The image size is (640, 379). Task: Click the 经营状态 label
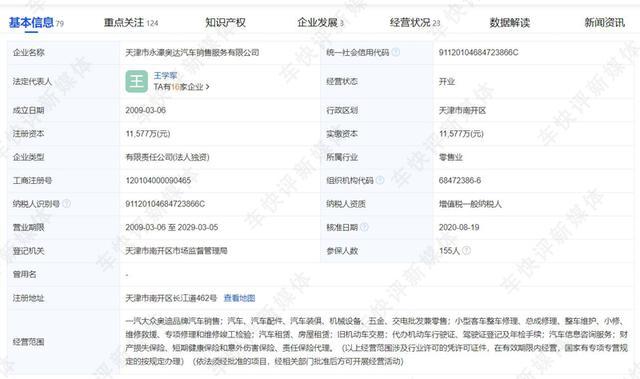[x=342, y=82]
